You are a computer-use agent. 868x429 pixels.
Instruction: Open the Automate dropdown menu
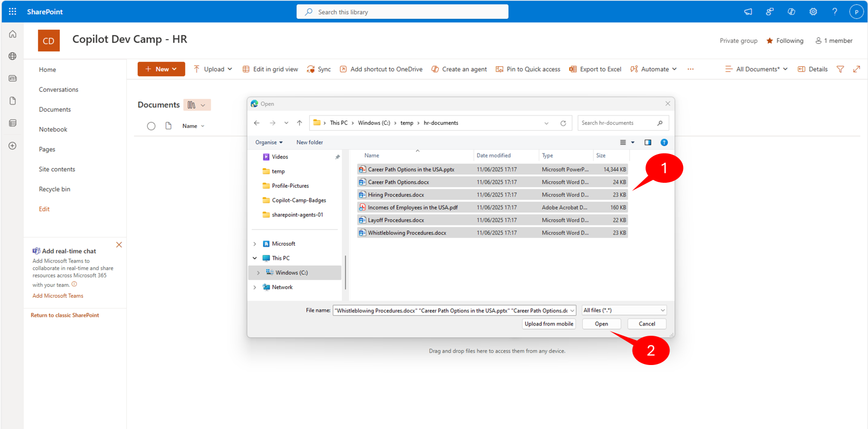(653, 69)
